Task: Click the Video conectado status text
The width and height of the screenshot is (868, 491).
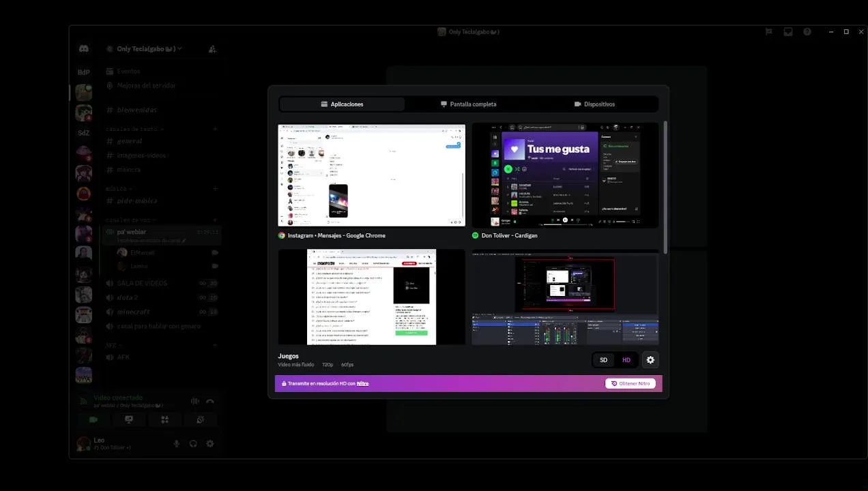Action: pyautogui.click(x=118, y=398)
